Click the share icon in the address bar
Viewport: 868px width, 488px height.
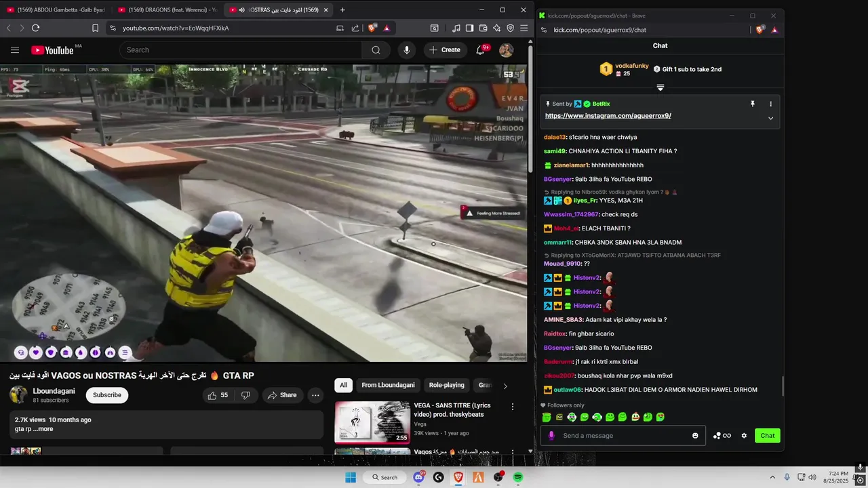[355, 28]
